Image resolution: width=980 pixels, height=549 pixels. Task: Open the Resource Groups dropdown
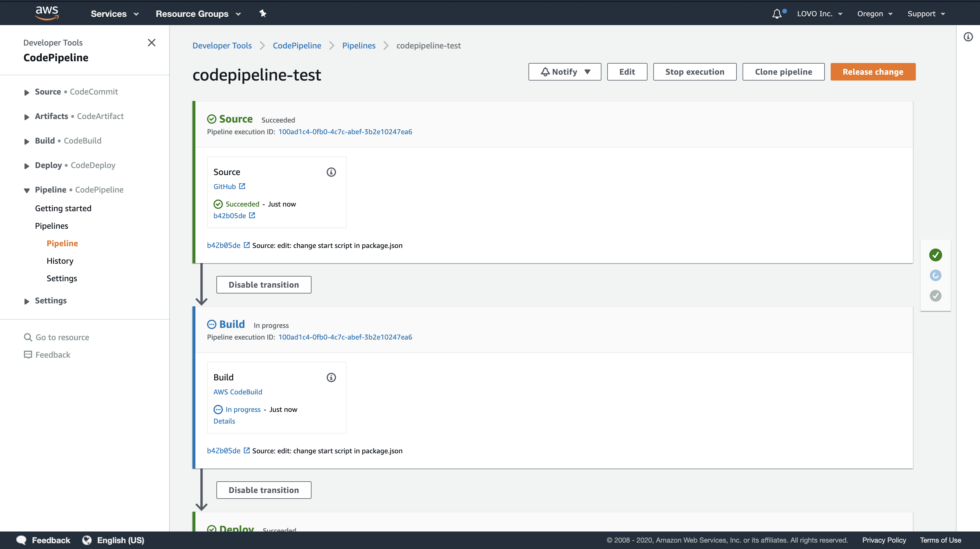[x=198, y=14]
